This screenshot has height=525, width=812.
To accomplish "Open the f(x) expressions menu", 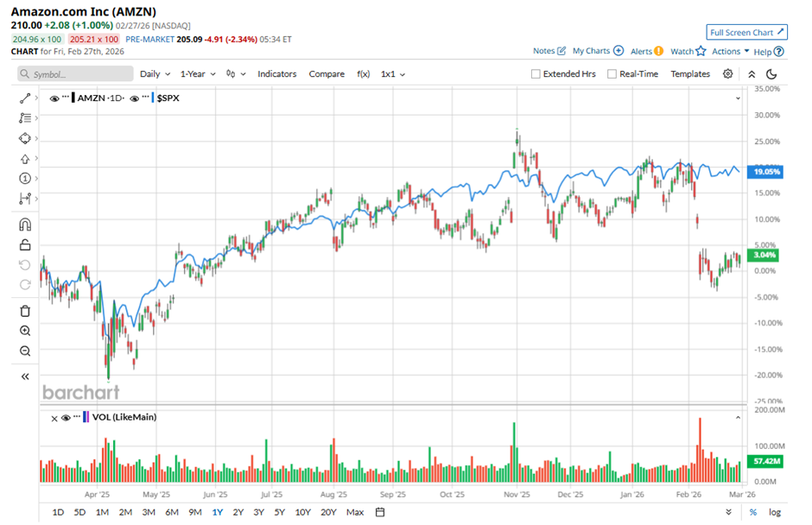I will (364, 74).
